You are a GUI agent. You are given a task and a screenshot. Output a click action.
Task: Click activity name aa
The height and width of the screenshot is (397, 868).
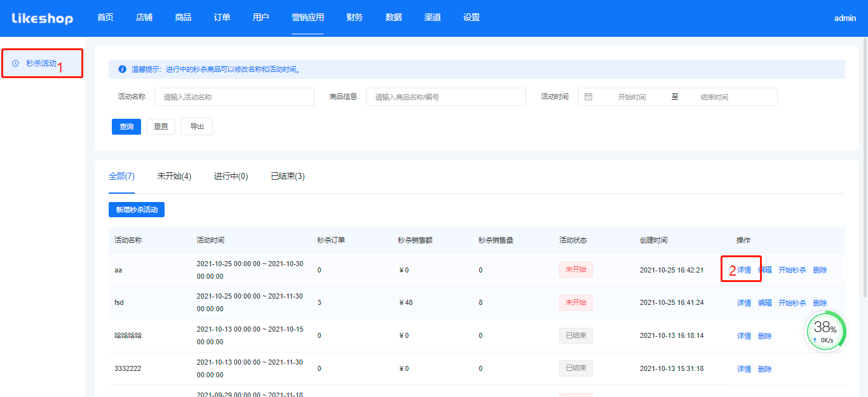tap(118, 270)
